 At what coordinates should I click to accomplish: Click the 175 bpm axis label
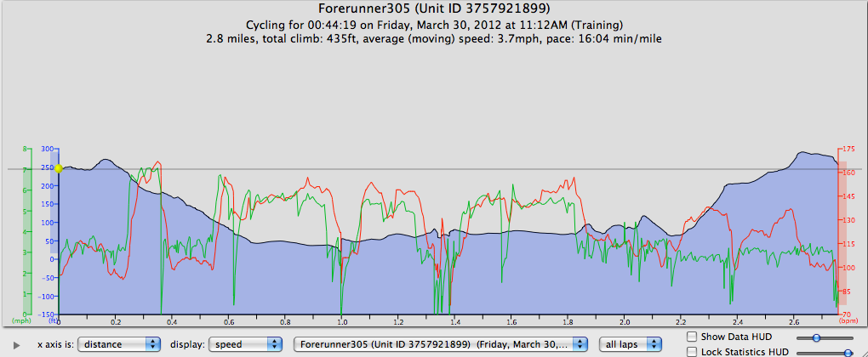pos(848,150)
